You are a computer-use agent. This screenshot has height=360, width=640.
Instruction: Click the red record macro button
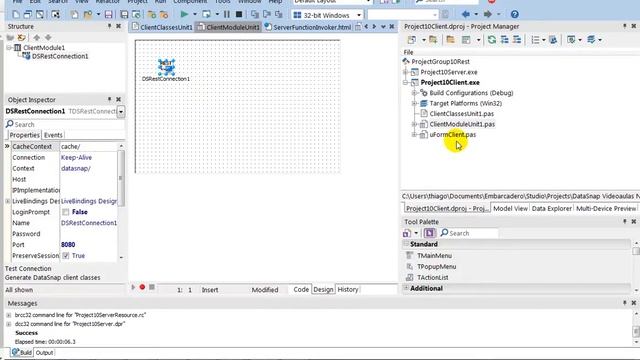[142, 287]
